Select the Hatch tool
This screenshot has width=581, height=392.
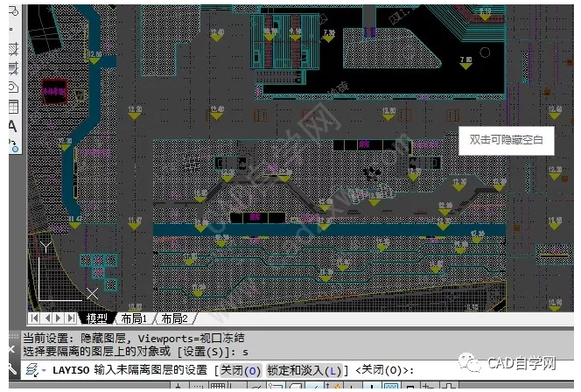tap(13, 48)
